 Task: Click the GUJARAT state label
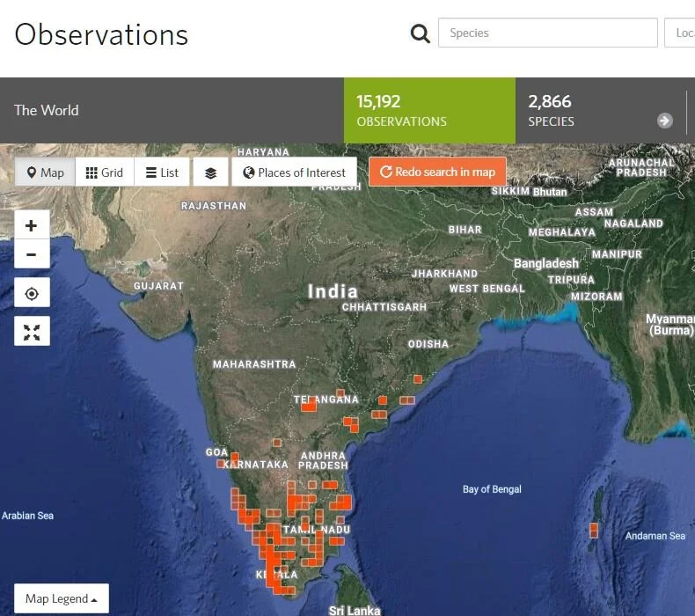(x=158, y=286)
